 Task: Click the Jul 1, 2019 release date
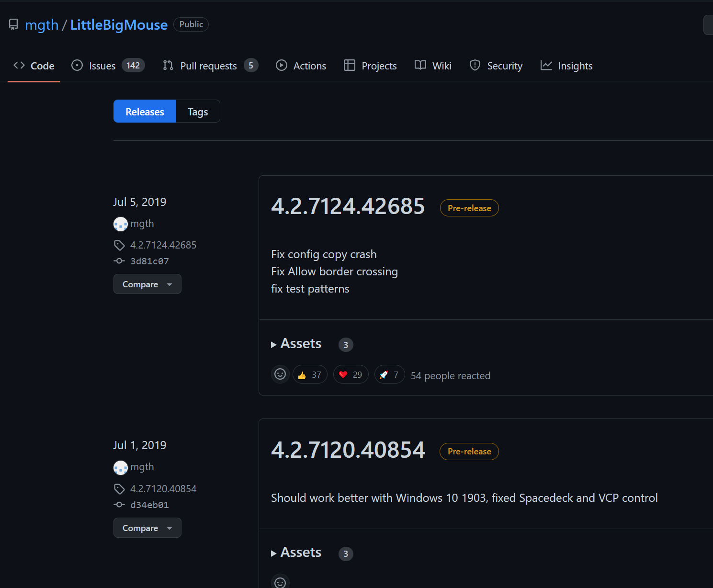(140, 445)
